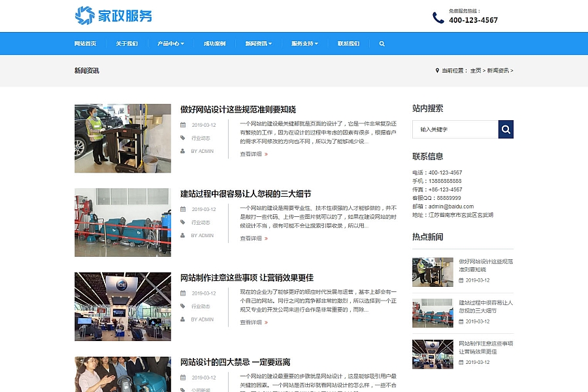The width and height of the screenshot is (588, 392).
Task: Open third hot news thumbnail
Action: pos(433,354)
